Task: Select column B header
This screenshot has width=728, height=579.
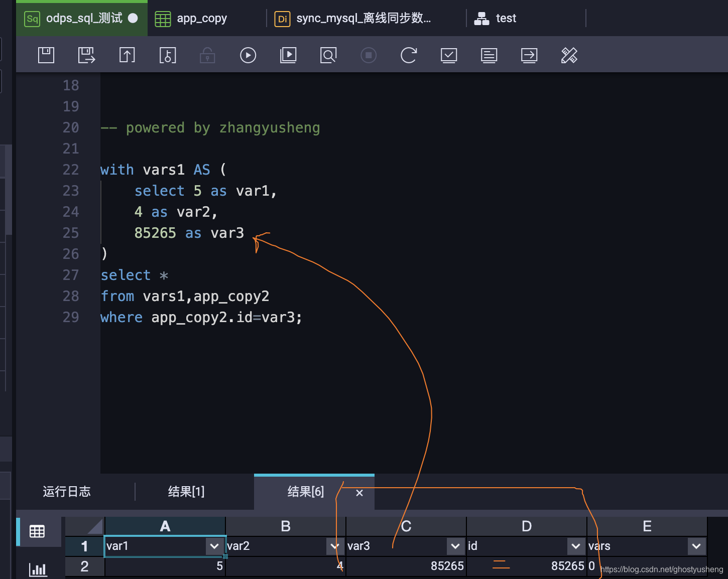Action: pos(286,526)
